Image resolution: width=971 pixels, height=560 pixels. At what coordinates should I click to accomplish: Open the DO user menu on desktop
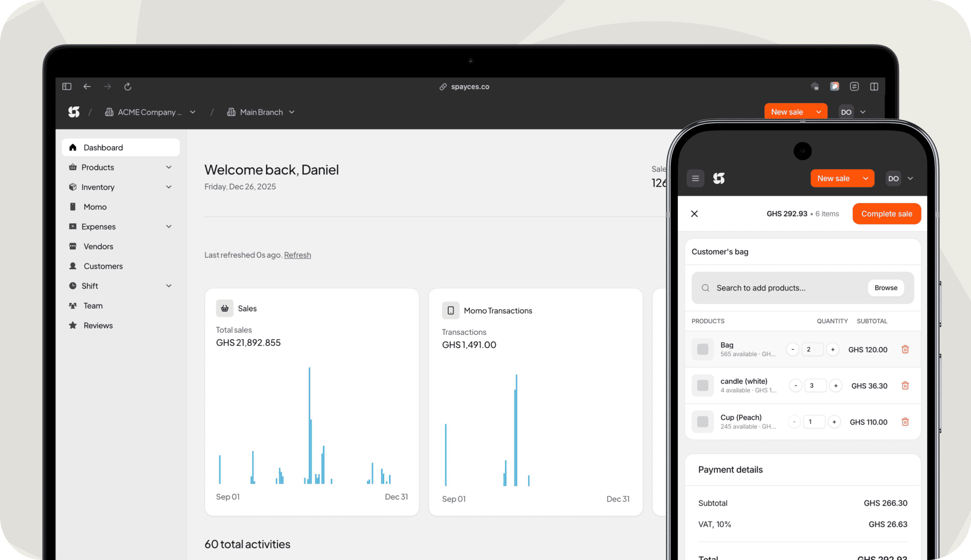coord(852,112)
